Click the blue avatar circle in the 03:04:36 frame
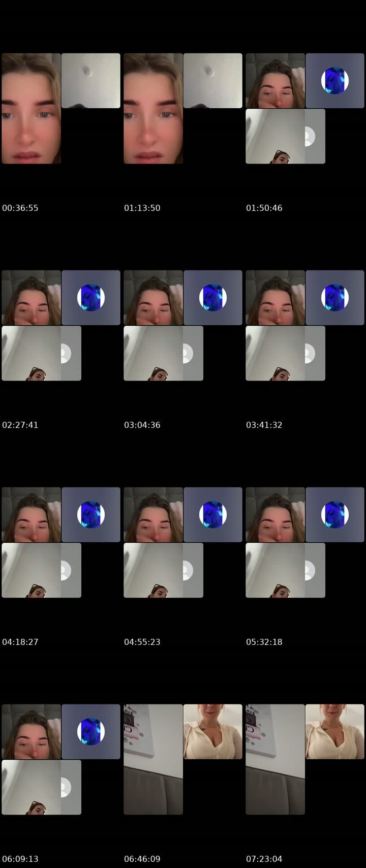This screenshot has height=868, width=366. pos(213,298)
